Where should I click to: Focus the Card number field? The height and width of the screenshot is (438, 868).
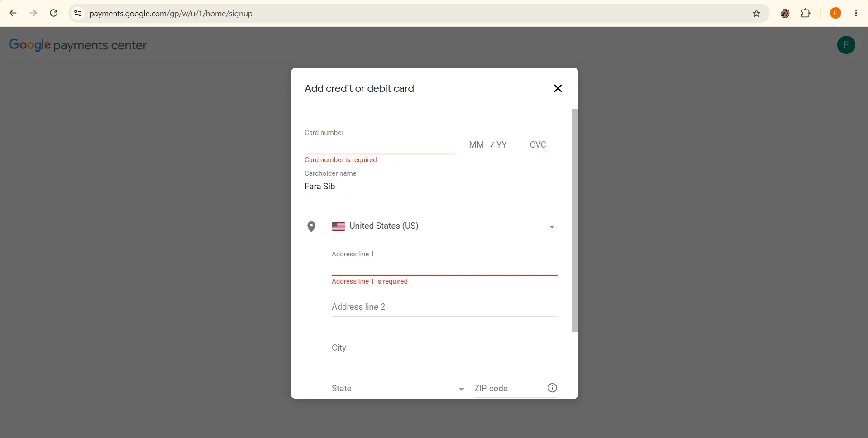point(380,146)
